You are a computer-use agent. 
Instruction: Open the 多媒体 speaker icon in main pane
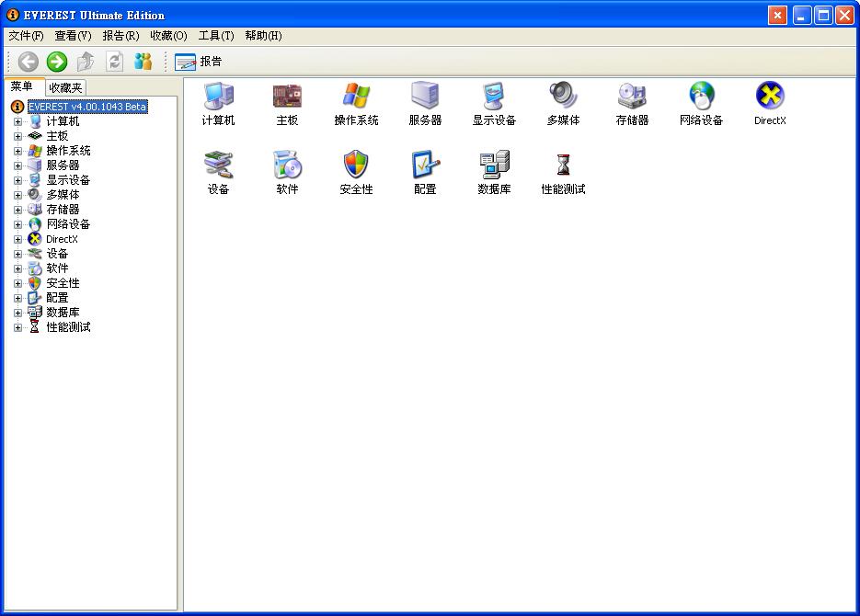tap(563, 96)
